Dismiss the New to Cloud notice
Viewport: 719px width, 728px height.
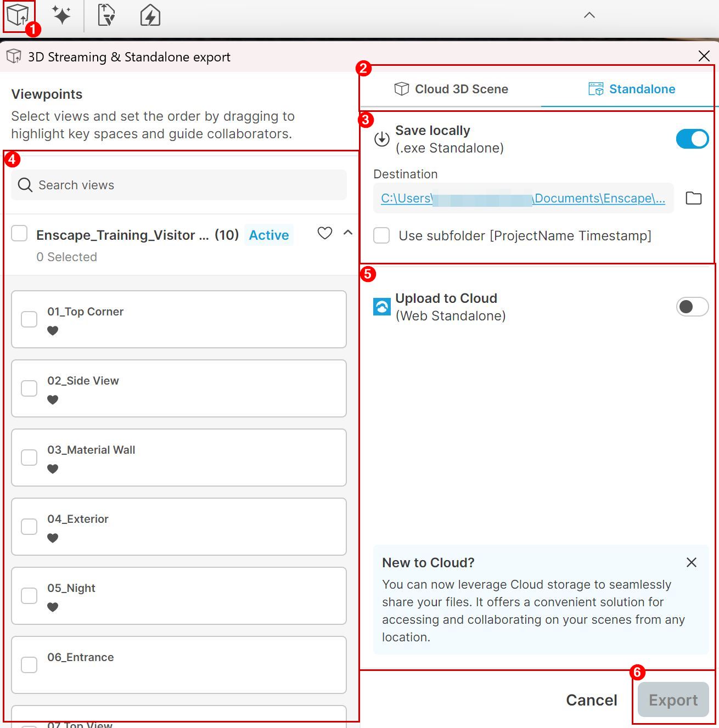coord(692,562)
